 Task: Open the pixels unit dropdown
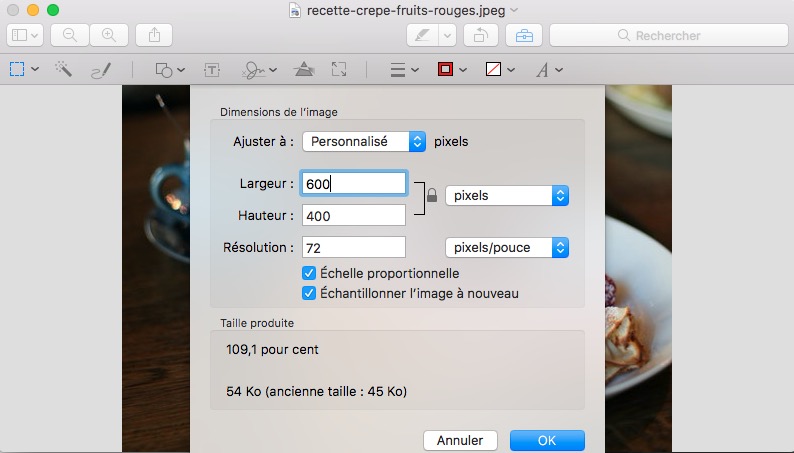506,196
